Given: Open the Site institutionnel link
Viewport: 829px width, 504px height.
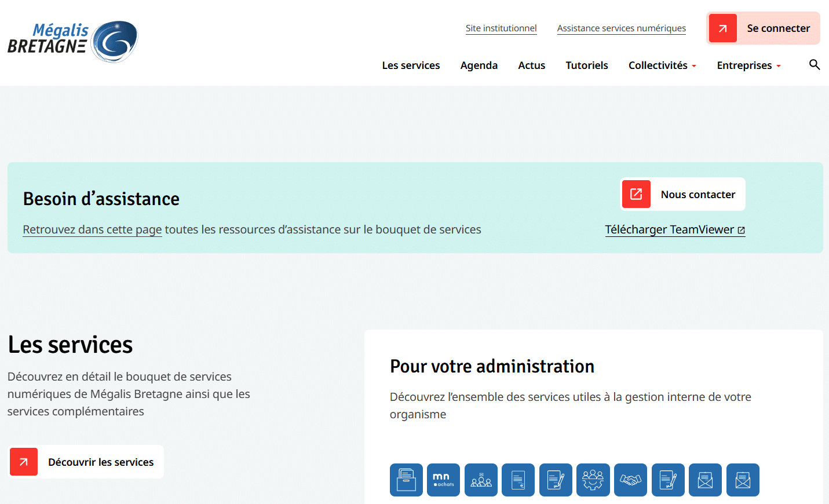Looking at the screenshot, I should coord(501,28).
